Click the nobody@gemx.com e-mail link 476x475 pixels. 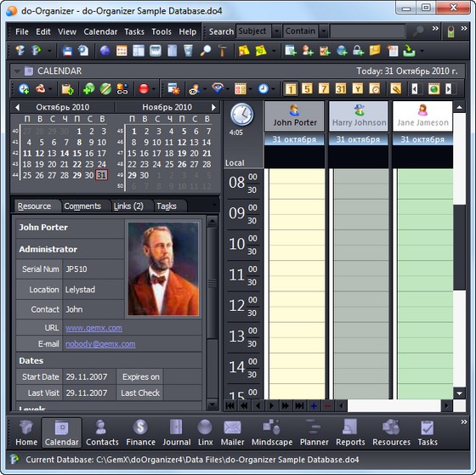[100, 344]
